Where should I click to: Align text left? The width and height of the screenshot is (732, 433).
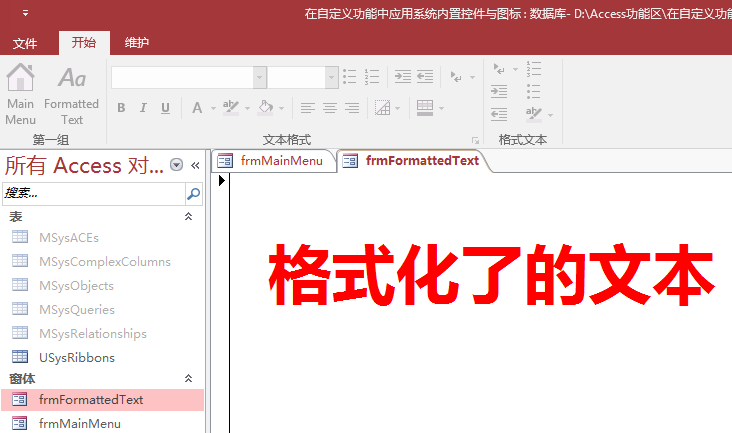point(307,108)
